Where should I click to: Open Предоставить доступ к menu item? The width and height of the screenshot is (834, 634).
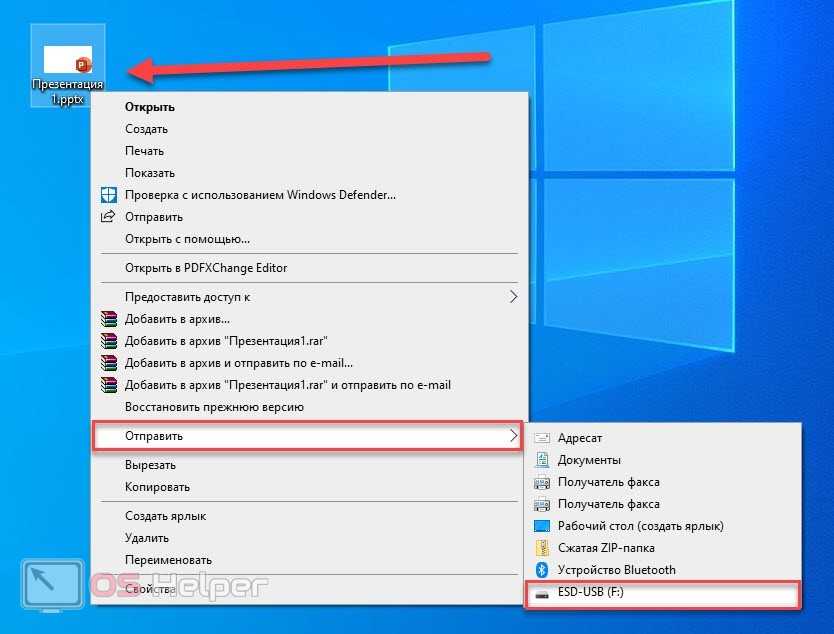click(x=310, y=297)
